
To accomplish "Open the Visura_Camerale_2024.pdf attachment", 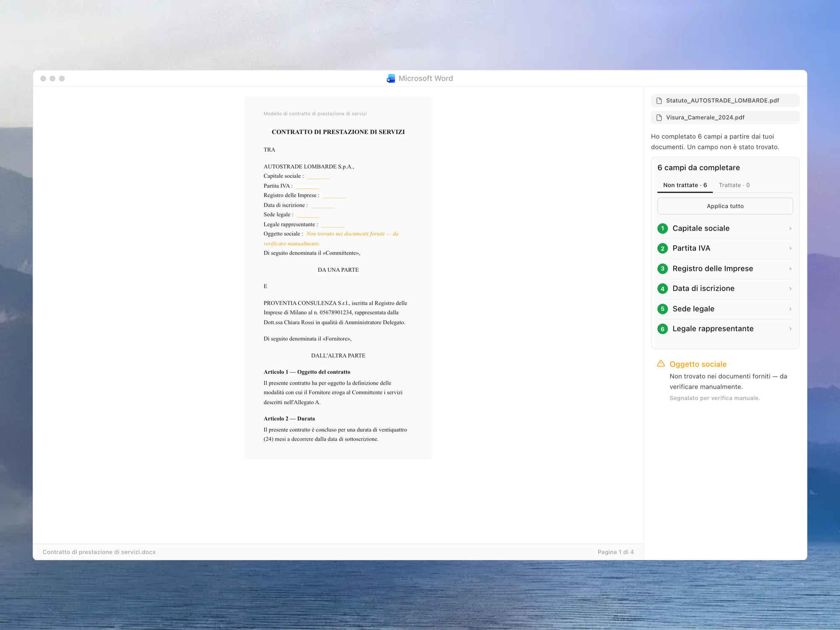I will 725,118.
